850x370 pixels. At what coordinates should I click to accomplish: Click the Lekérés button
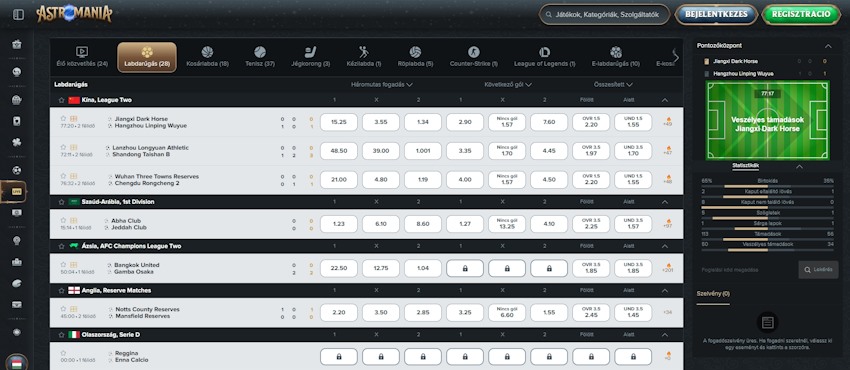[819, 269]
